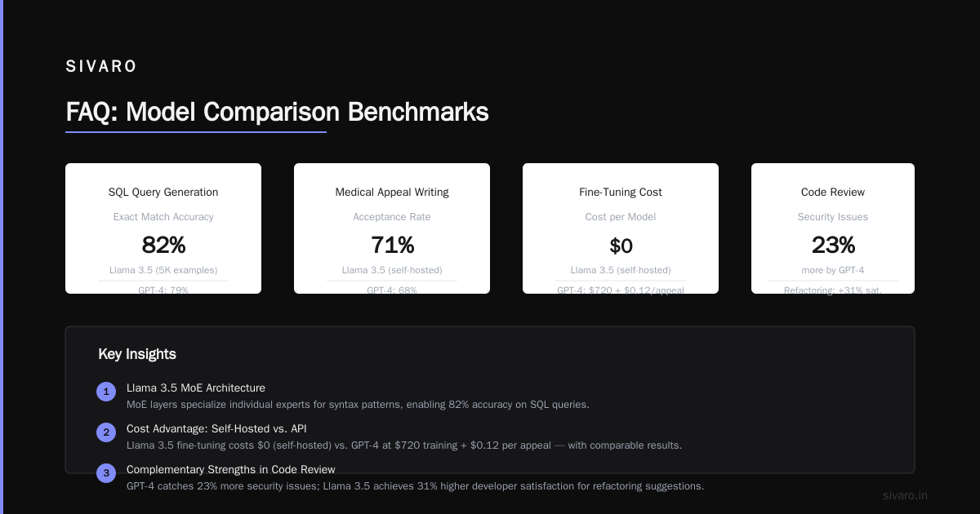This screenshot has width=980, height=514.
Task: Click the number 3 insight badge
Action: 106,473
